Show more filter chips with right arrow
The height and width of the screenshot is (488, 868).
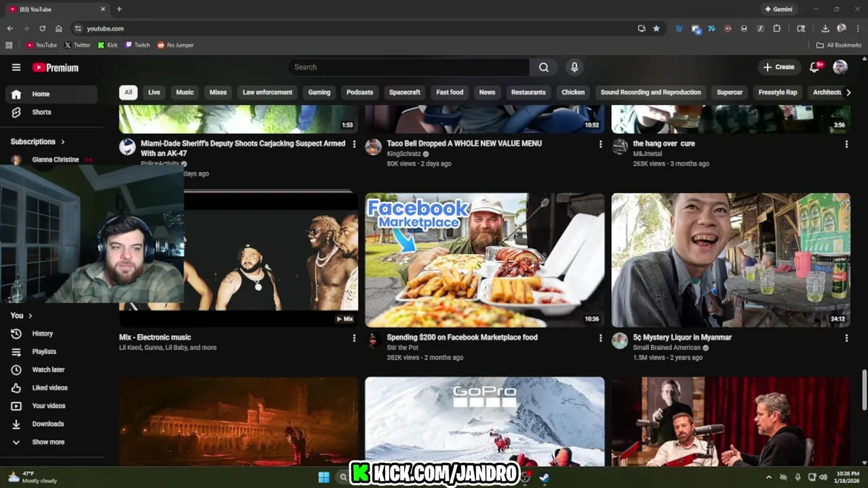(x=848, y=92)
